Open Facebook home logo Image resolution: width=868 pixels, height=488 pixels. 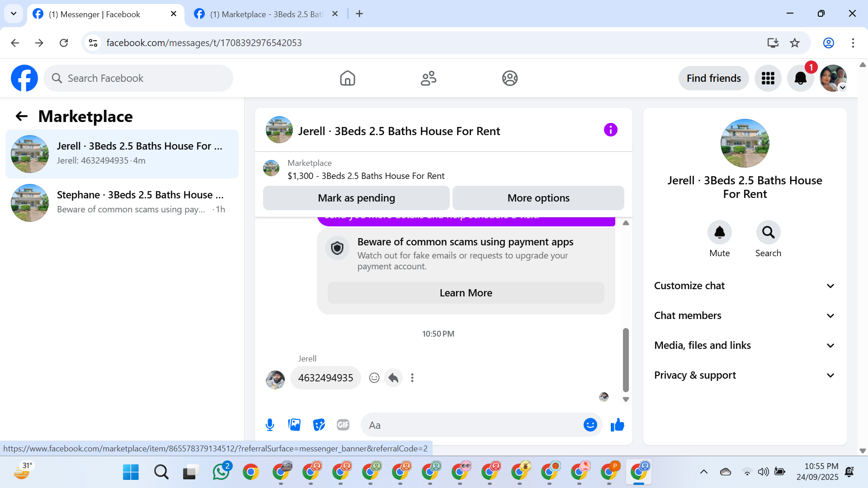click(24, 78)
